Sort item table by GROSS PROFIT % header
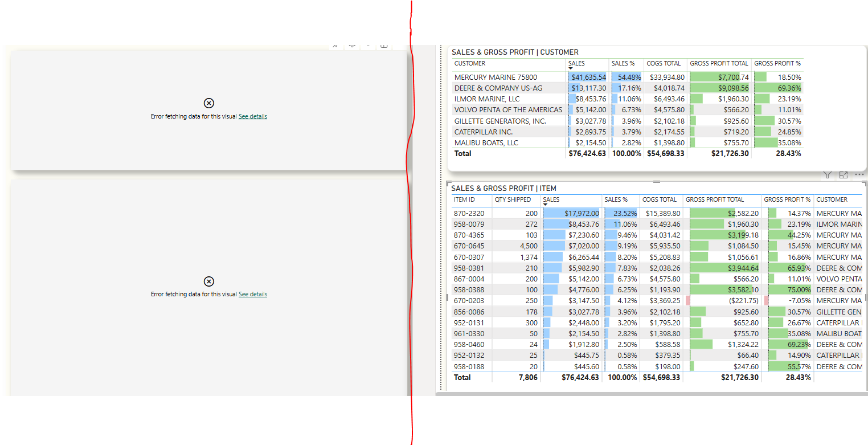Image resolution: width=868 pixels, height=445 pixels. [x=787, y=199]
